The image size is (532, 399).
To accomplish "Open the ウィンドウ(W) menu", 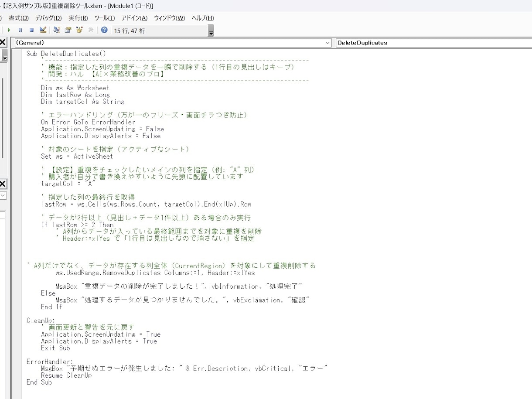I will 169,18.
